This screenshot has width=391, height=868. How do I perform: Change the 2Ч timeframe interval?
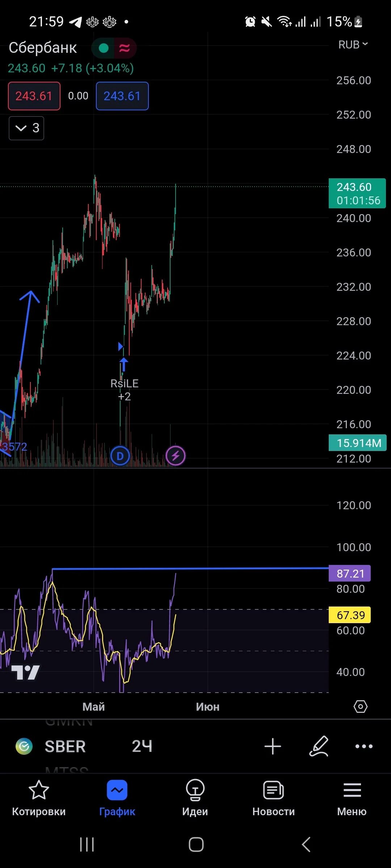[142, 746]
